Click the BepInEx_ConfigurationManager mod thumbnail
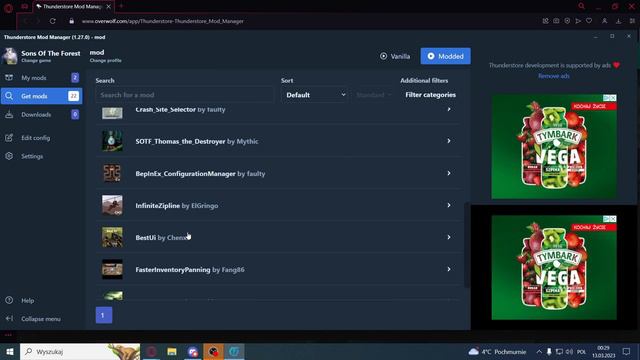The image size is (640, 360). pos(112,173)
